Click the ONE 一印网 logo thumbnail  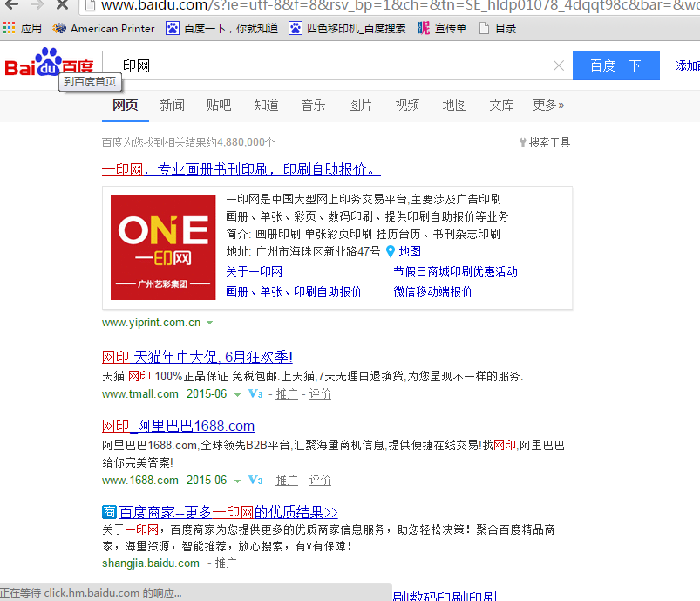163,247
